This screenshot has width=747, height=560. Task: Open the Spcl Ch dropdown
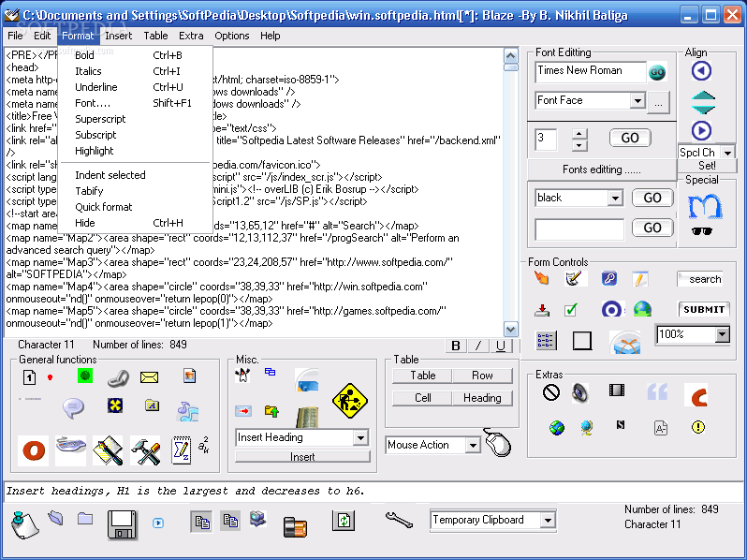pos(727,153)
